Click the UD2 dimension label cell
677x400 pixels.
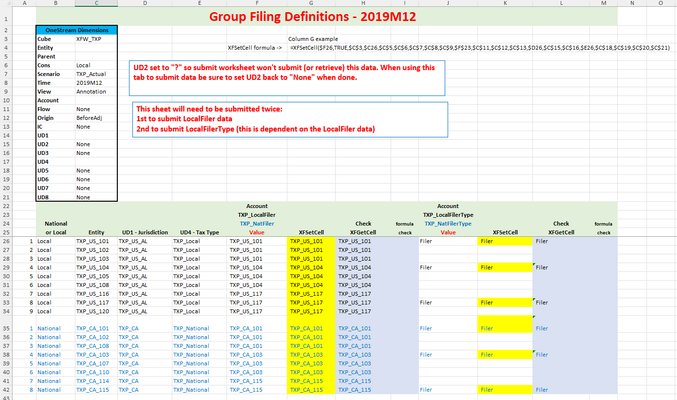pos(56,144)
